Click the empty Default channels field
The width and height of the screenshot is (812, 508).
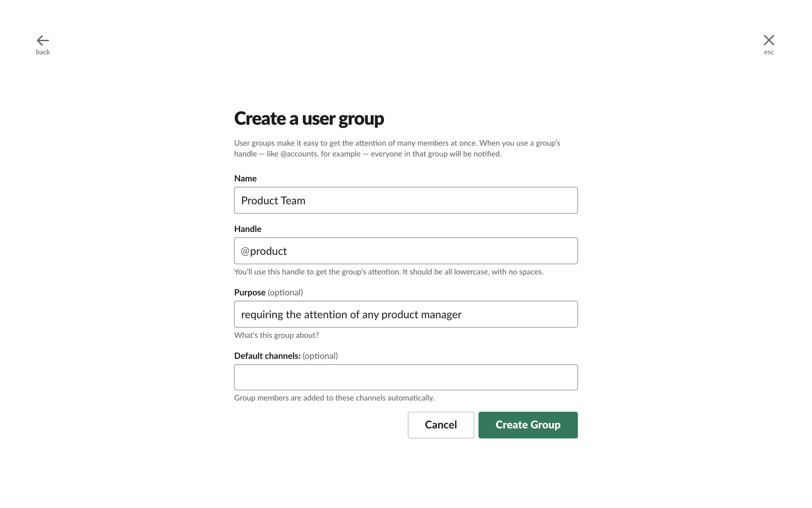[406, 377]
